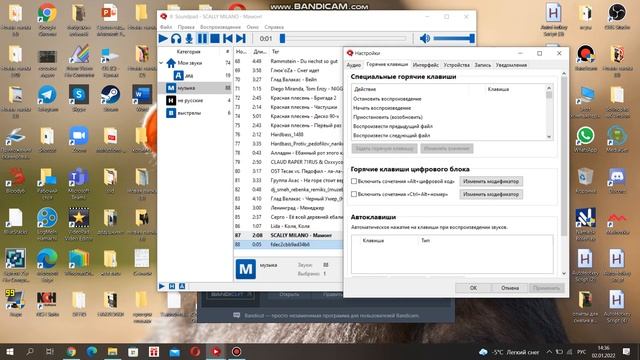Image resolution: width=640 pixels, height=360 pixels.
Task: Open the Mail app from the taskbar
Action: (174, 351)
